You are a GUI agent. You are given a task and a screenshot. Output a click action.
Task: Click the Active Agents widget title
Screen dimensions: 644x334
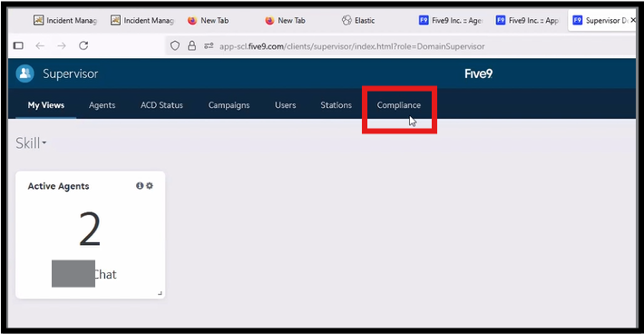pos(58,186)
